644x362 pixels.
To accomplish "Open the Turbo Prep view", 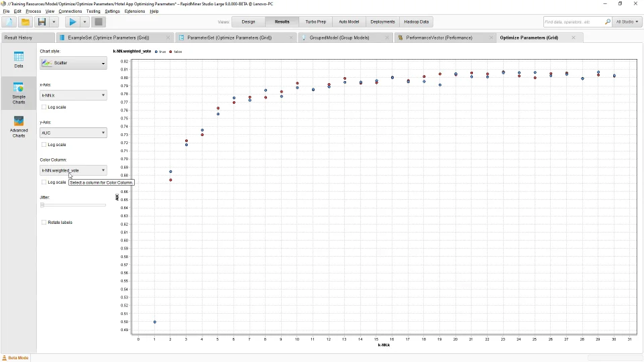I will coord(315,21).
